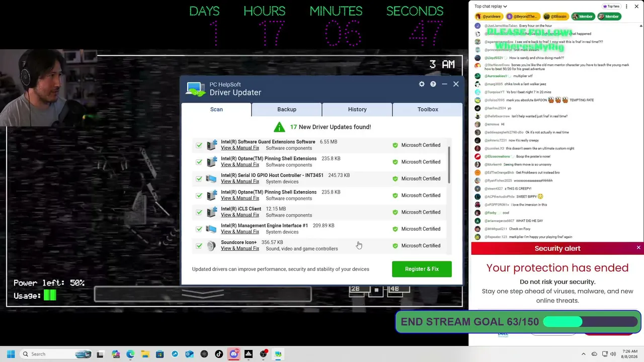The height and width of the screenshot is (362, 644).
Task: Click username @TurqoiseYT in chat
Action: coord(496,92)
